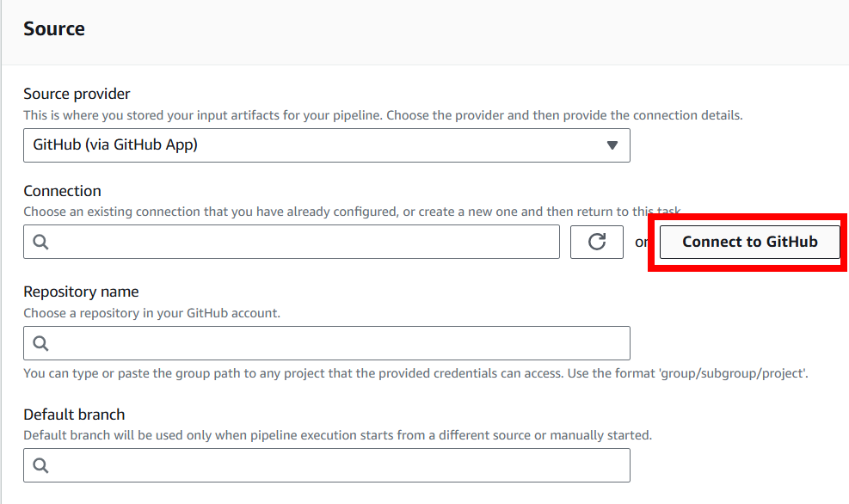Expand the GitHub (via GitHub App) selector

tap(326, 145)
